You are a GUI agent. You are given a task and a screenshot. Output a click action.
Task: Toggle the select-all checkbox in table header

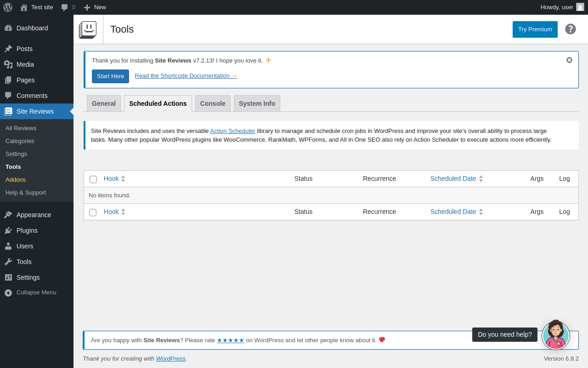(x=93, y=179)
